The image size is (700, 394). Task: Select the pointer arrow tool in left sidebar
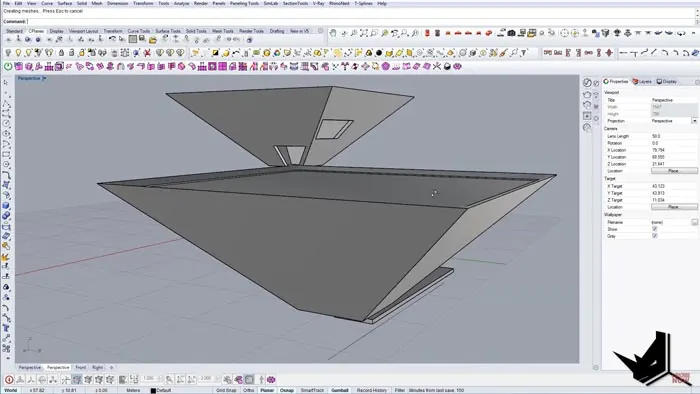(6, 83)
